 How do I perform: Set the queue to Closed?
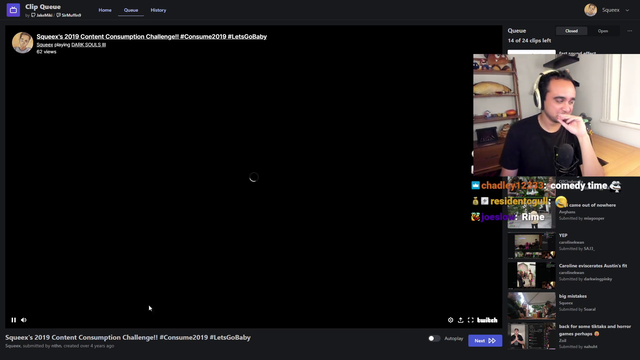pos(571,31)
